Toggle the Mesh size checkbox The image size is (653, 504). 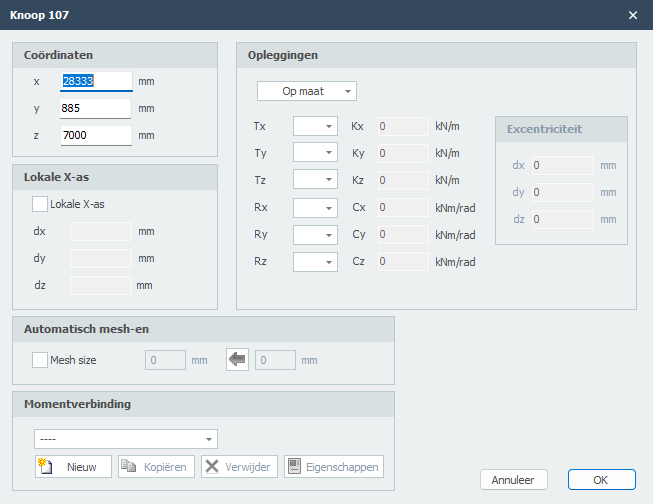[x=40, y=360]
